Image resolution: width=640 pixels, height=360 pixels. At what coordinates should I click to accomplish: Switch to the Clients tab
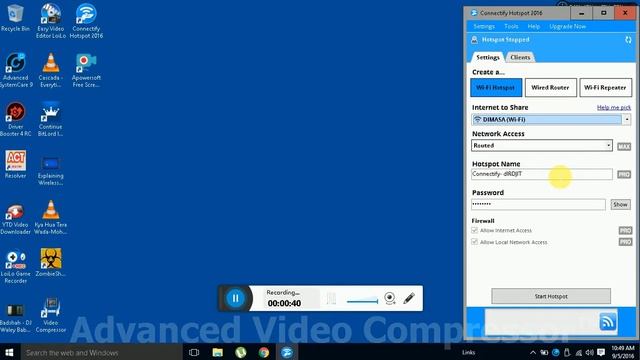(x=520, y=58)
